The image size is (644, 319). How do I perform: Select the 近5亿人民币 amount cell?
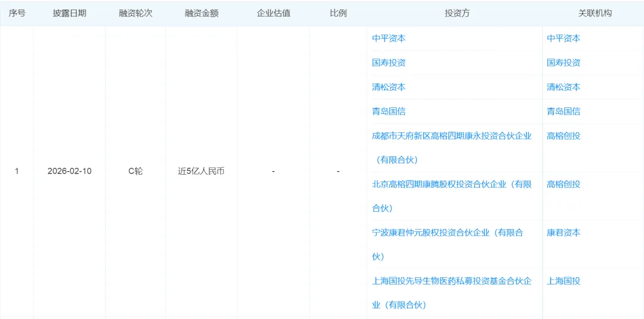pos(202,172)
